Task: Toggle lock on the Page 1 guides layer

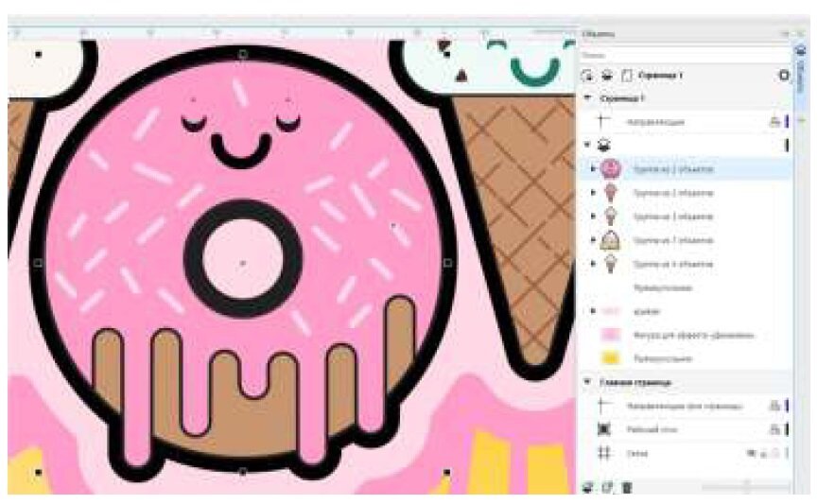Action: click(774, 122)
